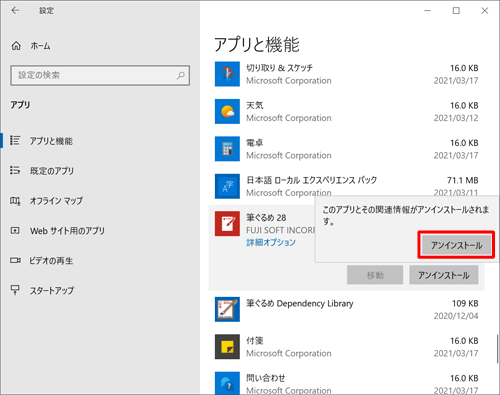Click the search magnifier icon
The width and height of the screenshot is (500, 395).
click(180, 75)
